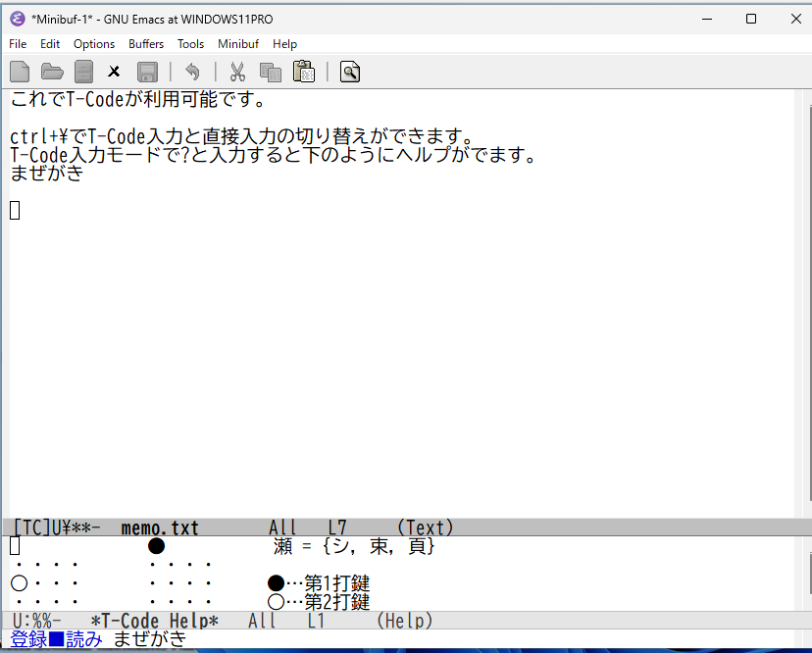Click the line これでT-Codeが利用可能です。
This screenshot has width=812, height=653.
pos(137,99)
